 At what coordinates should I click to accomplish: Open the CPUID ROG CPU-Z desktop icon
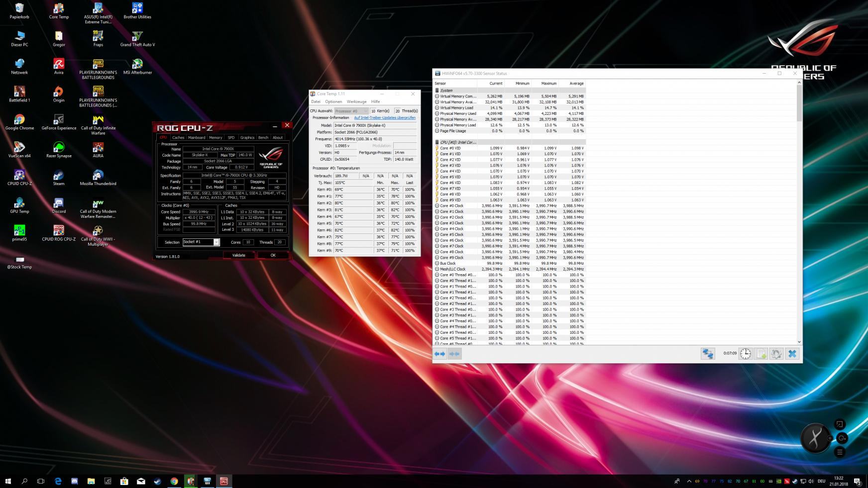[x=59, y=233]
